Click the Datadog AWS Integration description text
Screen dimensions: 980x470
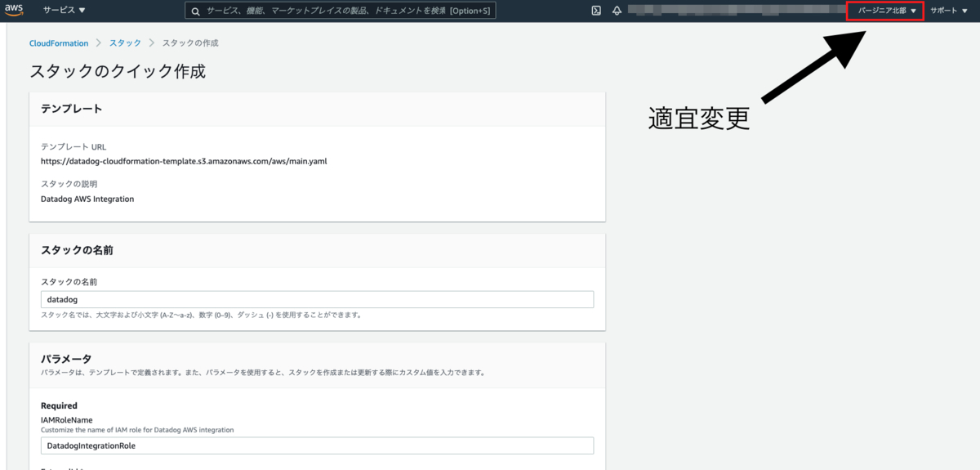[x=87, y=199]
